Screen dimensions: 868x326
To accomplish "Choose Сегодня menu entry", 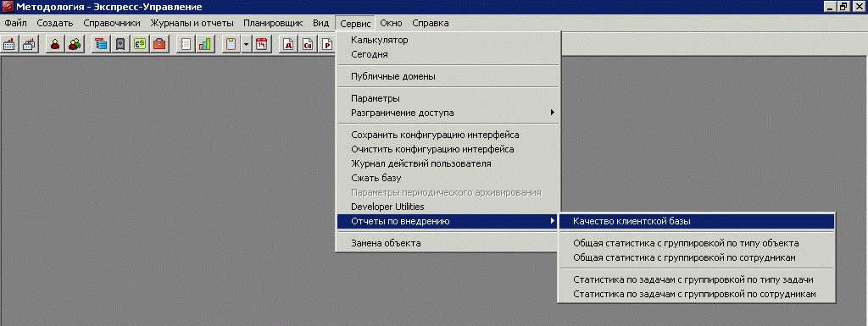I will click(x=448, y=55).
